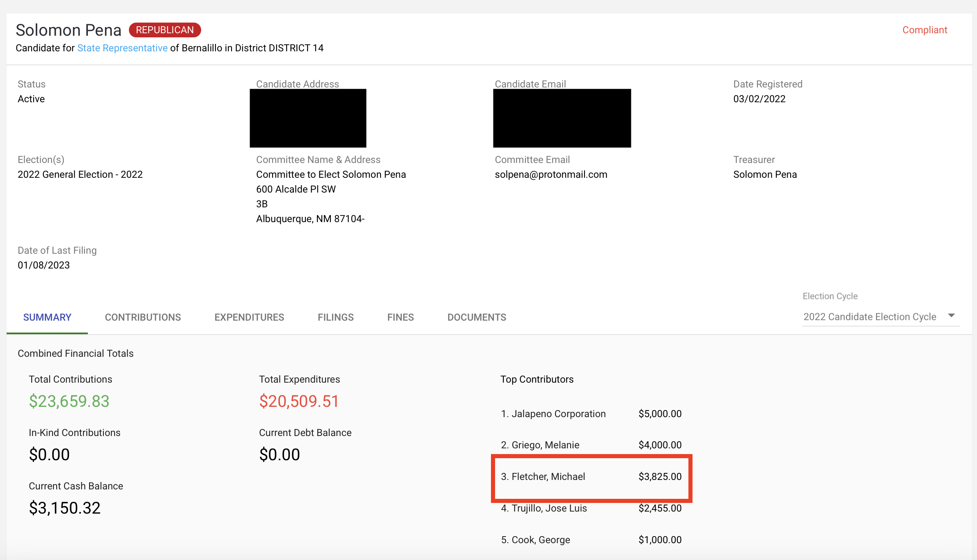
Task: Switch to the Summary tab
Action: click(x=47, y=317)
